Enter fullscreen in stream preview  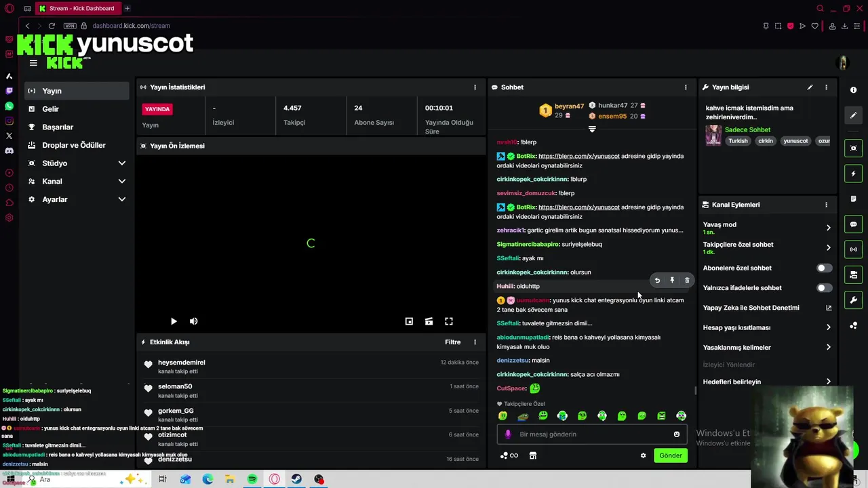(449, 322)
